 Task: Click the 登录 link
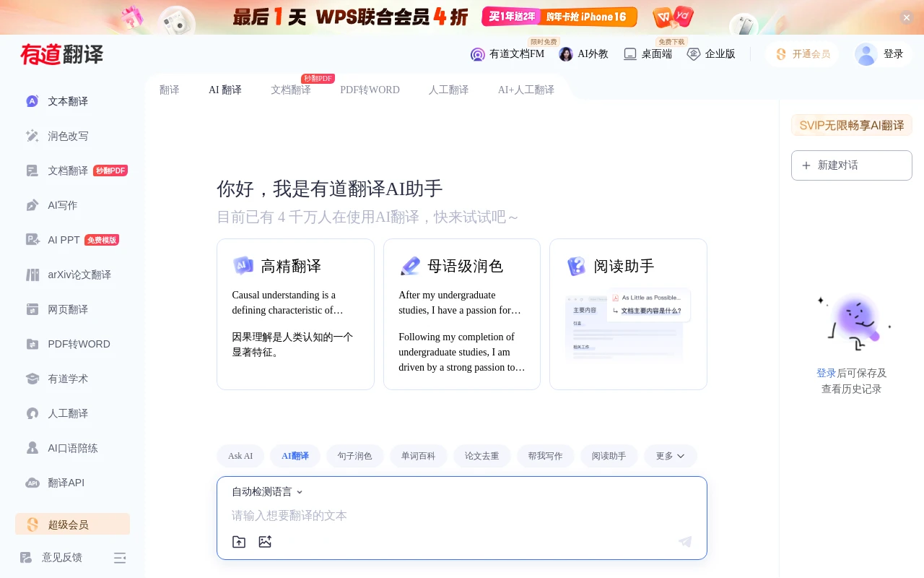click(x=893, y=53)
